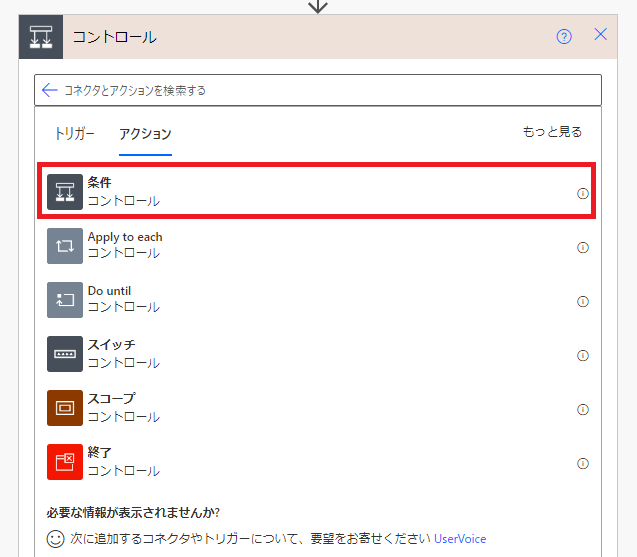Choose the スコープ action label
This screenshot has height=557, width=637.
[112, 399]
